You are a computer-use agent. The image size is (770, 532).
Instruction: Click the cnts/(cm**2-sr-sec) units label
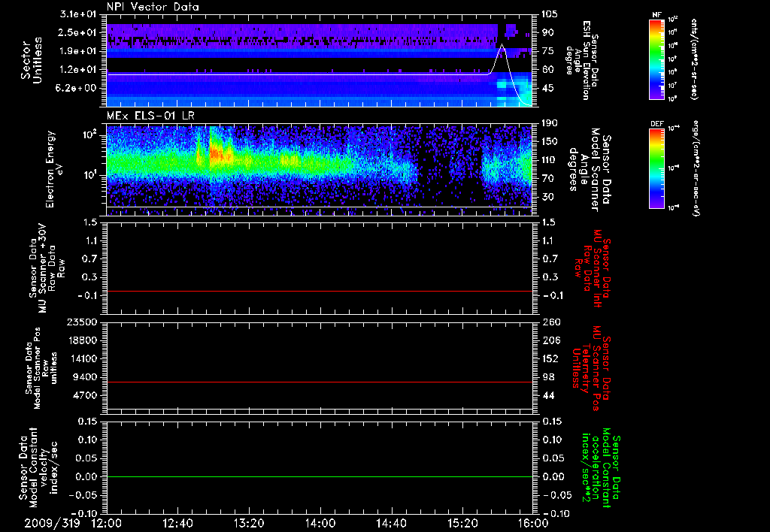click(x=694, y=59)
